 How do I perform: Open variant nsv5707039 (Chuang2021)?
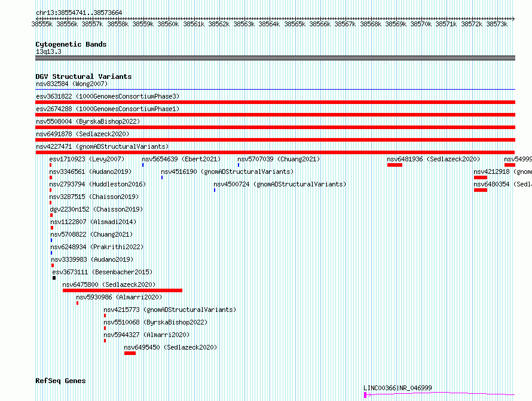[x=279, y=159]
